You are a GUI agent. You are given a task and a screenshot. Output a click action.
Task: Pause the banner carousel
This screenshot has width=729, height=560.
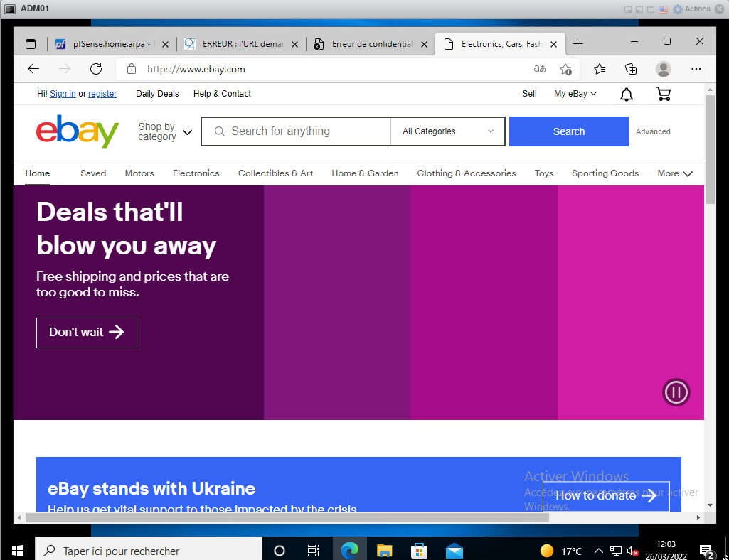click(676, 392)
